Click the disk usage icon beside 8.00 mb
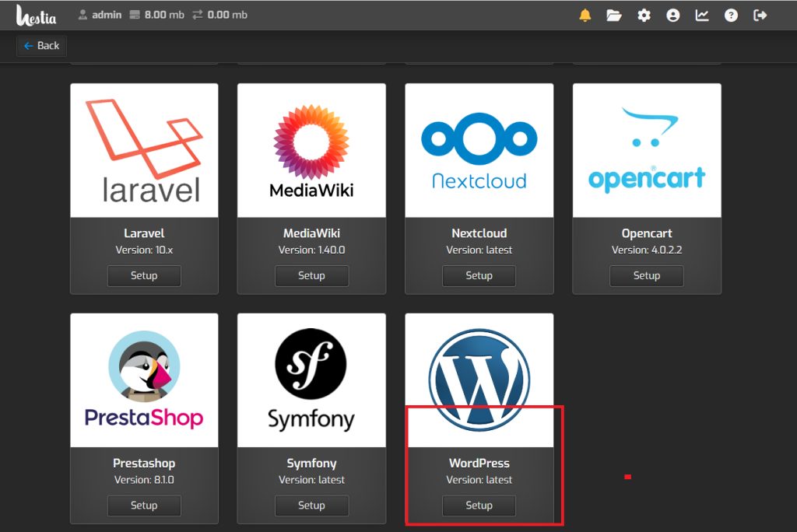This screenshot has width=797, height=532. click(134, 15)
